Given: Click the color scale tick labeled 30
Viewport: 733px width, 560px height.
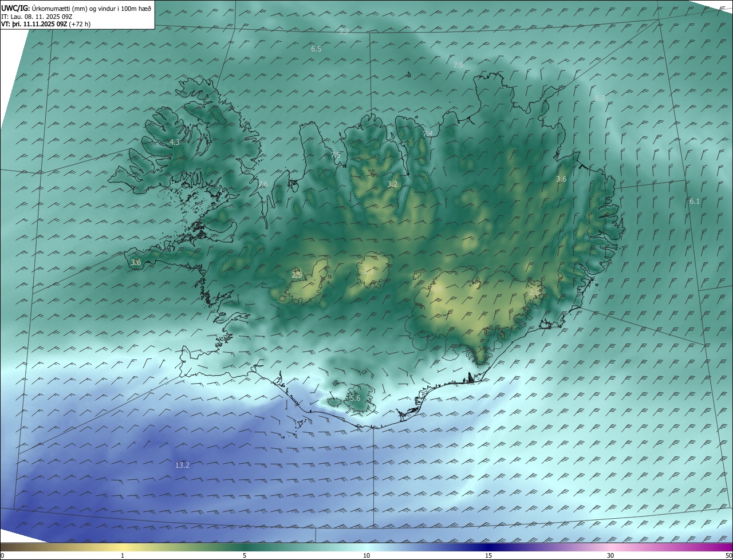Looking at the screenshot, I should point(610,555).
